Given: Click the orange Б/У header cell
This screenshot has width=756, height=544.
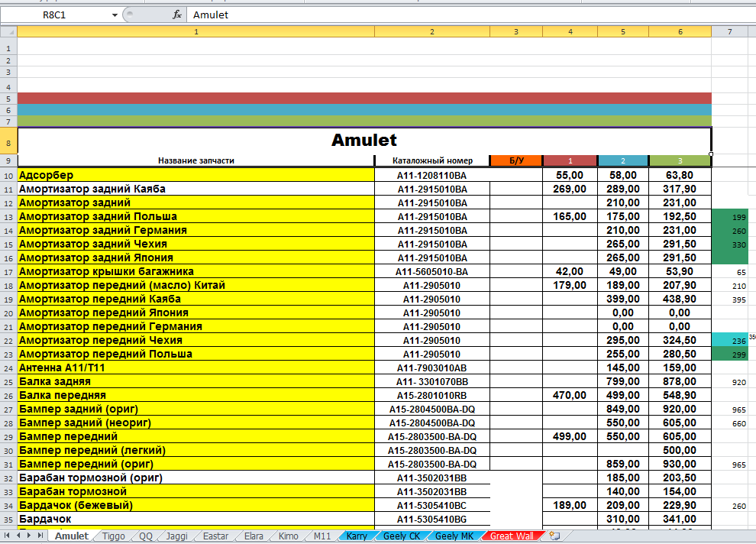Looking at the screenshot, I should (516, 160).
